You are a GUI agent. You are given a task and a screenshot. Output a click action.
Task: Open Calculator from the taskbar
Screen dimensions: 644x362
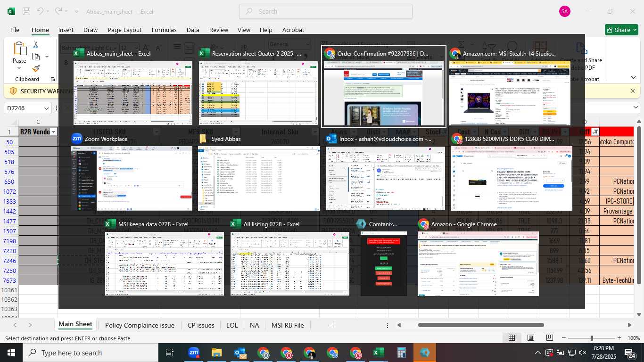(402, 353)
